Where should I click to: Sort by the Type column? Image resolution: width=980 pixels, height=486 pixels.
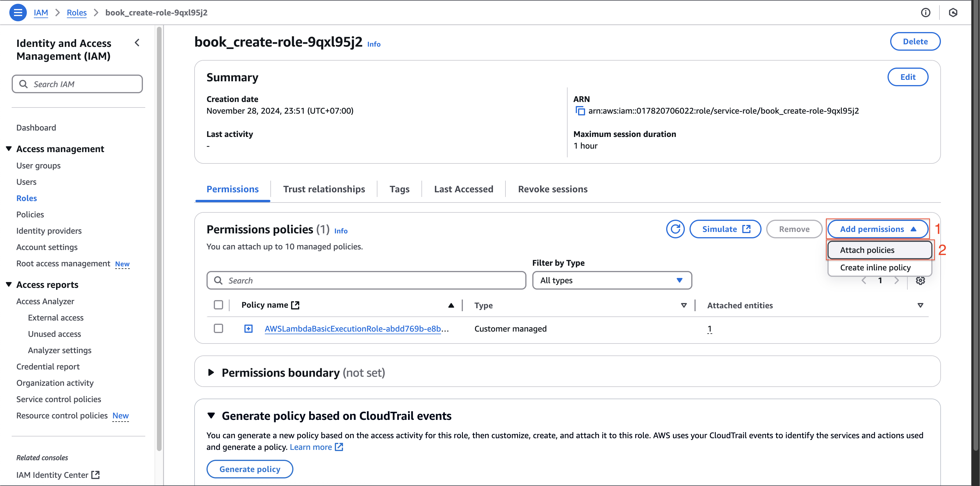[684, 306]
